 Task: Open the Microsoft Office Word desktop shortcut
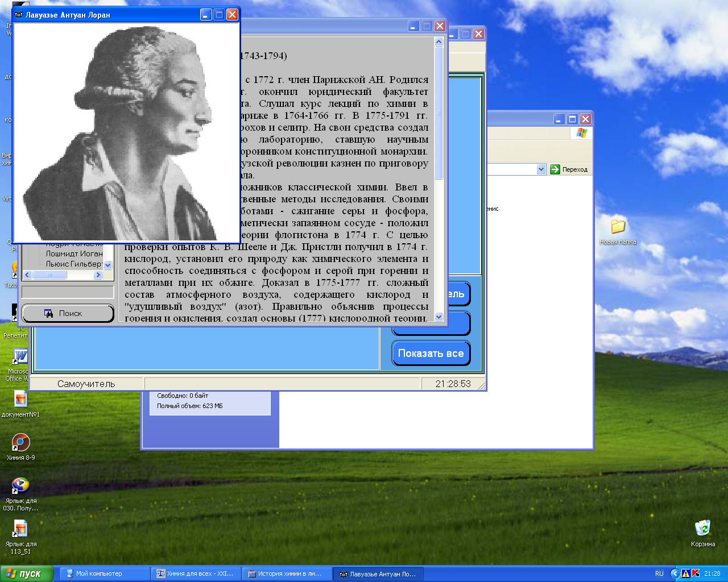click(x=19, y=364)
